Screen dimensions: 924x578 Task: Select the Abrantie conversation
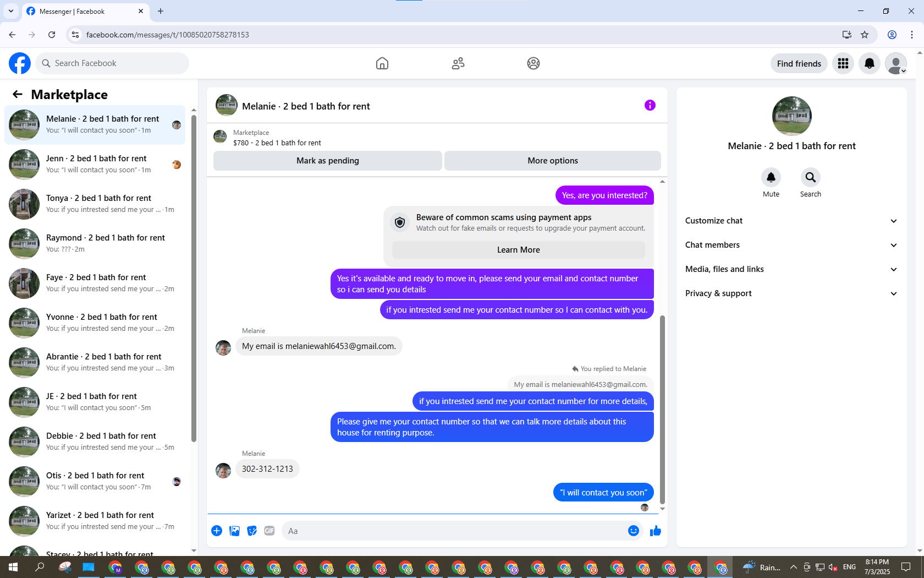pyautogui.click(x=95, y=362)
